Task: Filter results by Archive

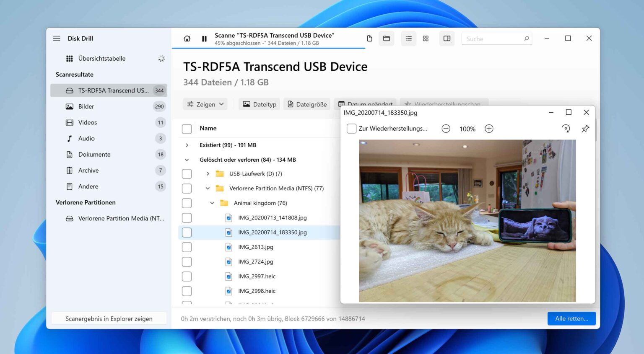Action: tap(109, 170)
